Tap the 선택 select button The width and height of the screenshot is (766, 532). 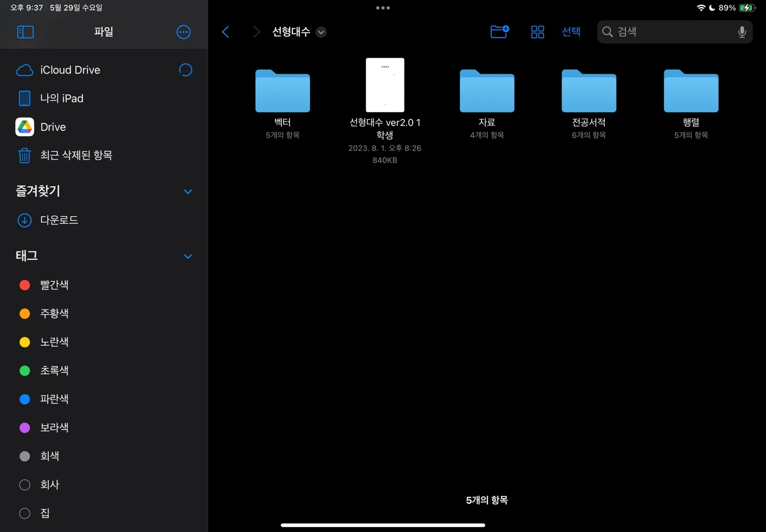(x=571, y=32)
